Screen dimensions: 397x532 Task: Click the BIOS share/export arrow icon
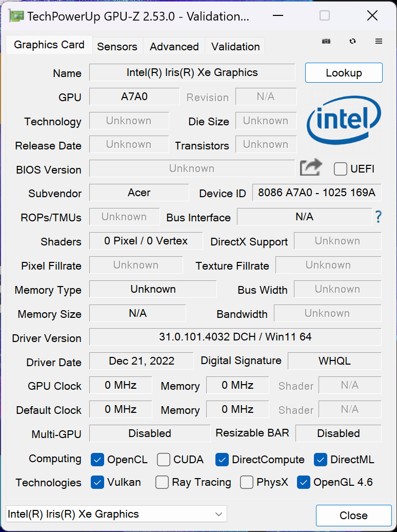pos(311,168)
